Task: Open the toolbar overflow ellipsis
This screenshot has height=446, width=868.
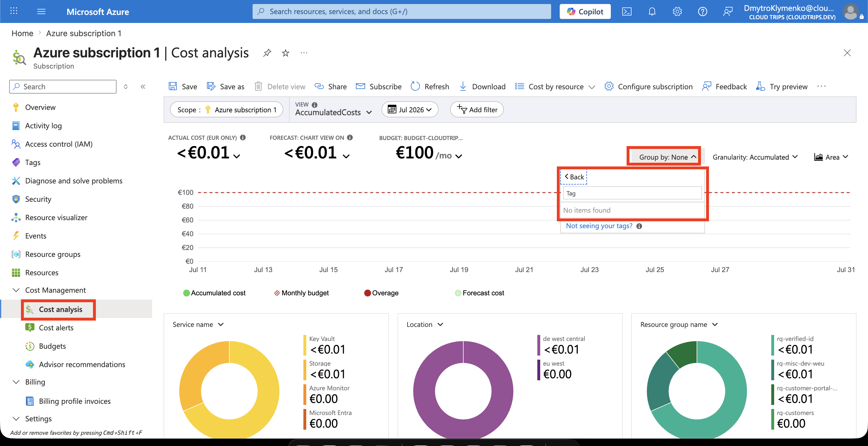Action: (x=821, y=87)
